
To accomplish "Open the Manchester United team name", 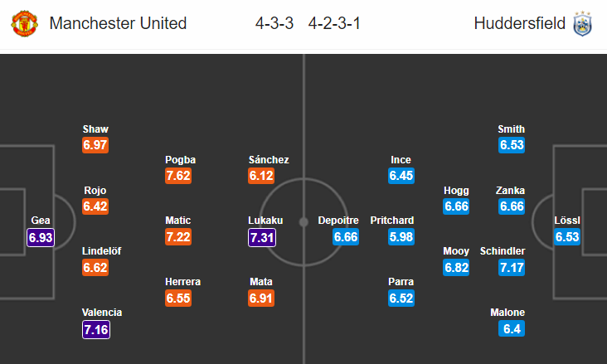I will 118,23.
